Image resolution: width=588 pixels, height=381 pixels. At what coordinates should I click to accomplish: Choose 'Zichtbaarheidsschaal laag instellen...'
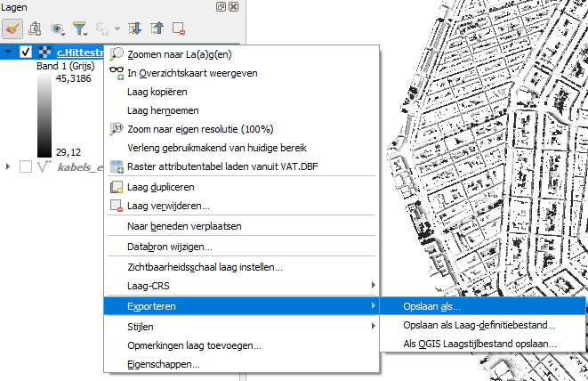[241, 267]
